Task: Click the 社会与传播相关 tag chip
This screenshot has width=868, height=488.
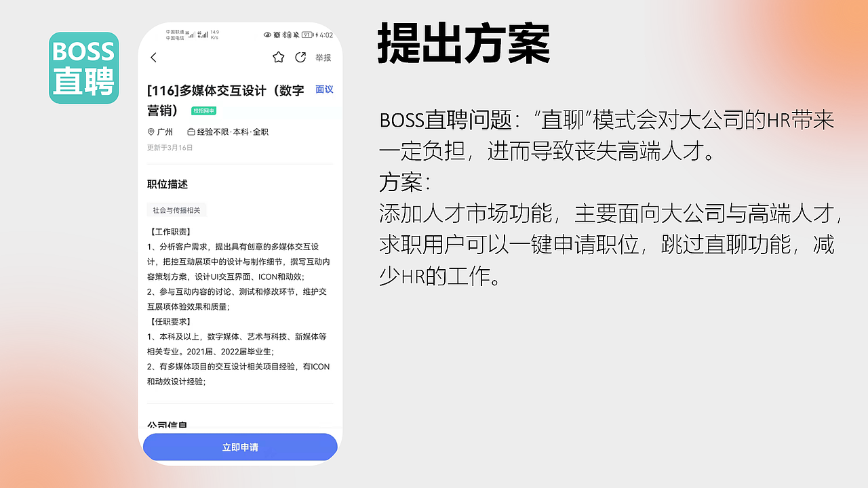Action: point(176,210)
